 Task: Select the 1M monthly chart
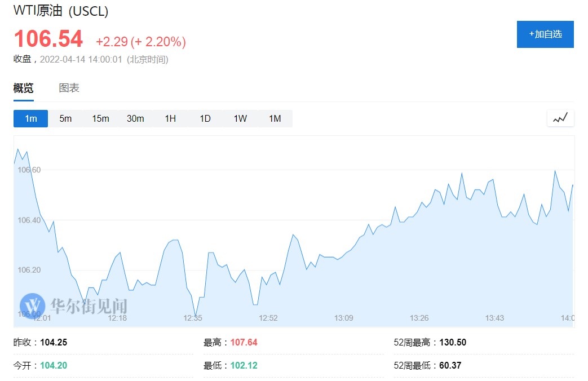[x=275, y=118]
